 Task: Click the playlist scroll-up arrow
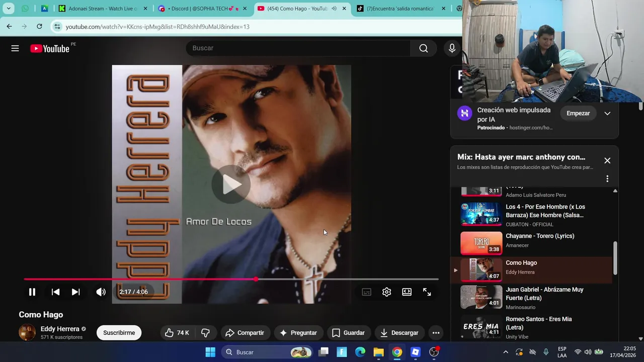(x=615, y=191)
